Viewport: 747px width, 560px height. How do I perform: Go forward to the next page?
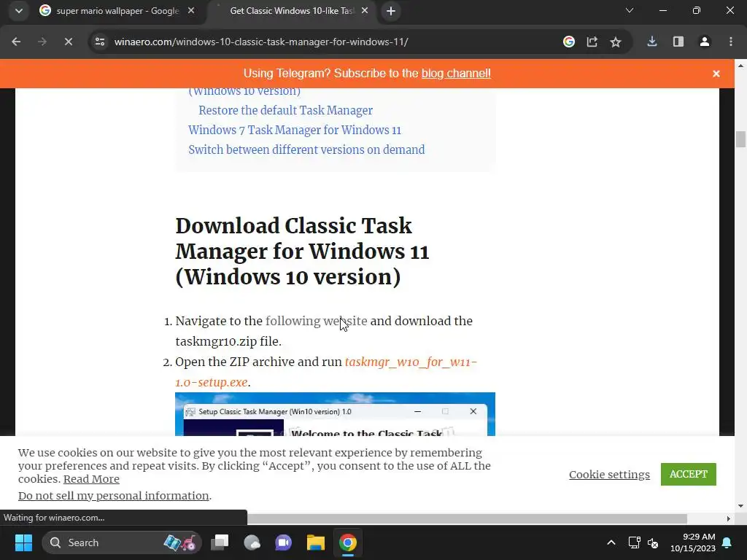point(42,42)
